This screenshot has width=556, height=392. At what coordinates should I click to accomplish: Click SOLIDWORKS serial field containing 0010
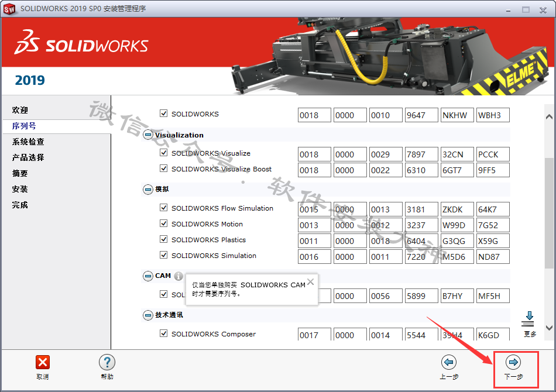click(x=386, y=115)
